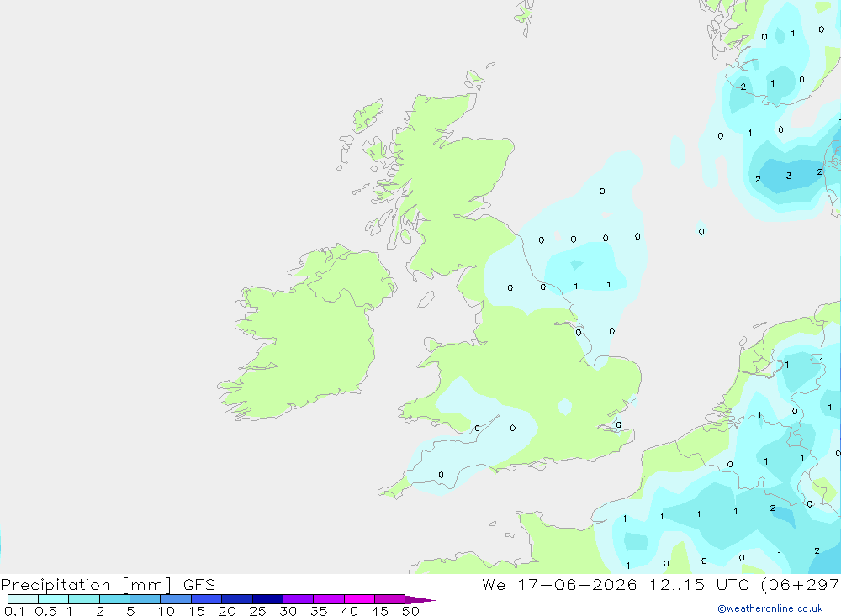841x616 pixels.
Task: Click the legend scale label '25'
Action: pyautogui.click(x=257, y=611)
